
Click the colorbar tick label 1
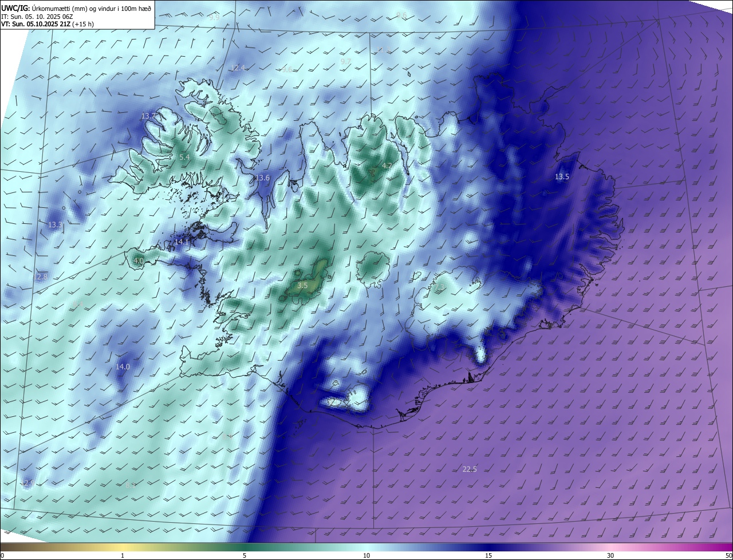coord(123,555)
